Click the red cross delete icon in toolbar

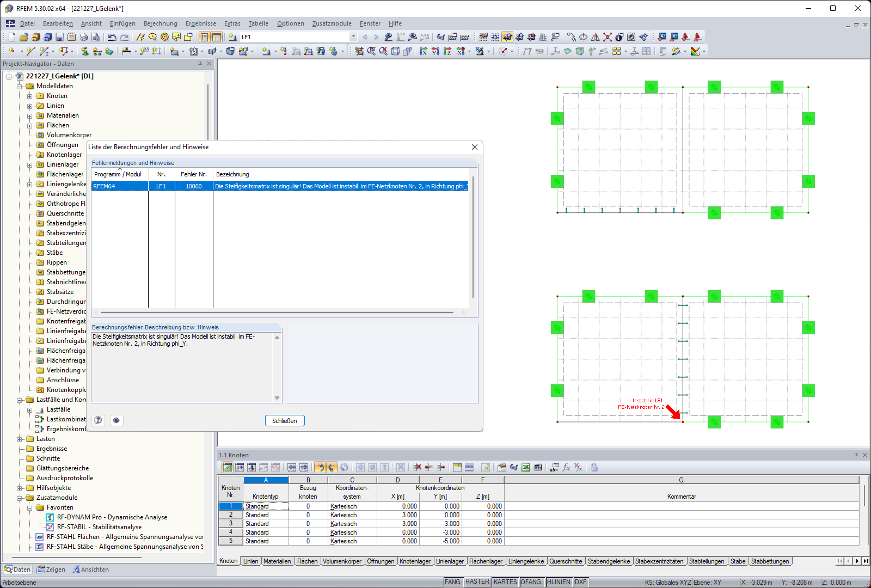[x=608, y=37]
